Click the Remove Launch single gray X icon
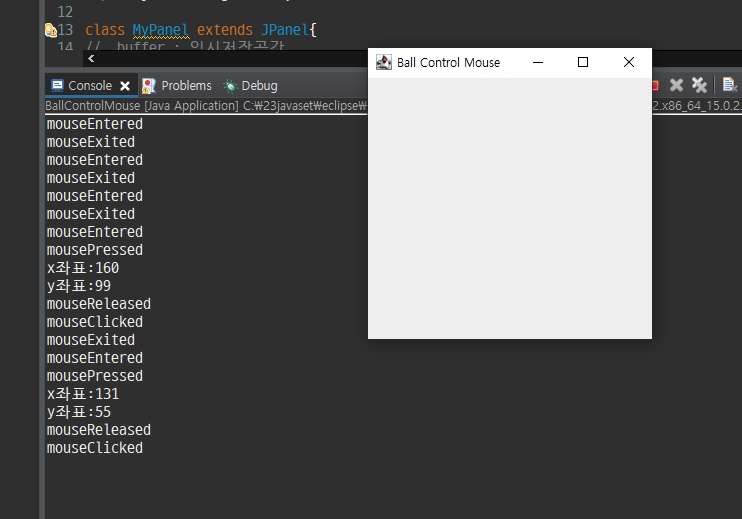Viewport: 742px width, 519px height. tap(676, 85)
